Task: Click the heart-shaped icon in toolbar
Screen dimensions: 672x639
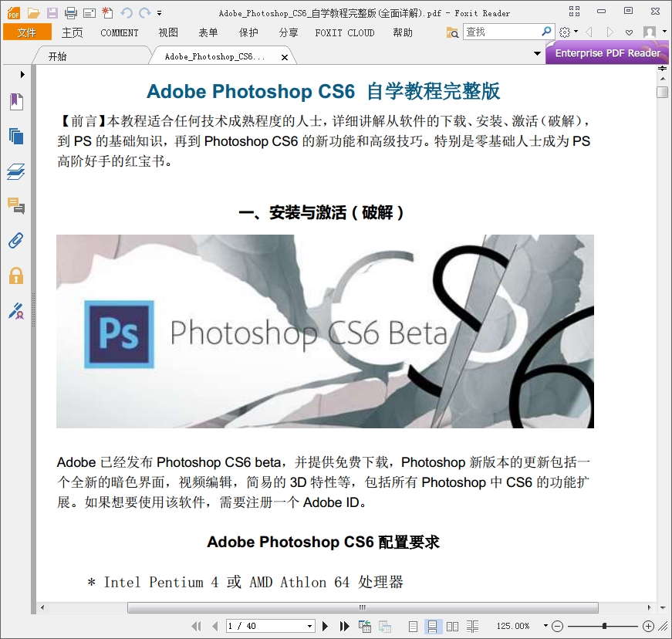Action: [x=629, y=32]
